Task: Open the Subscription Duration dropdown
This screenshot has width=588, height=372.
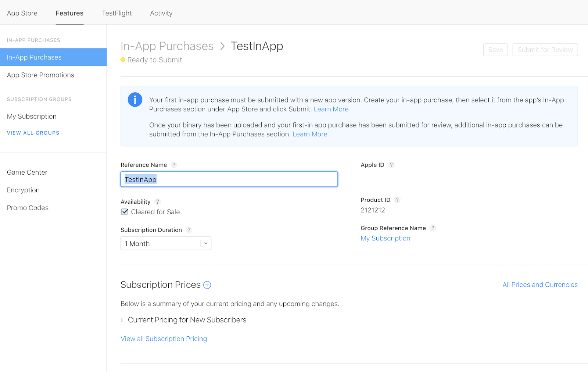Action: [x=205, y=243]
